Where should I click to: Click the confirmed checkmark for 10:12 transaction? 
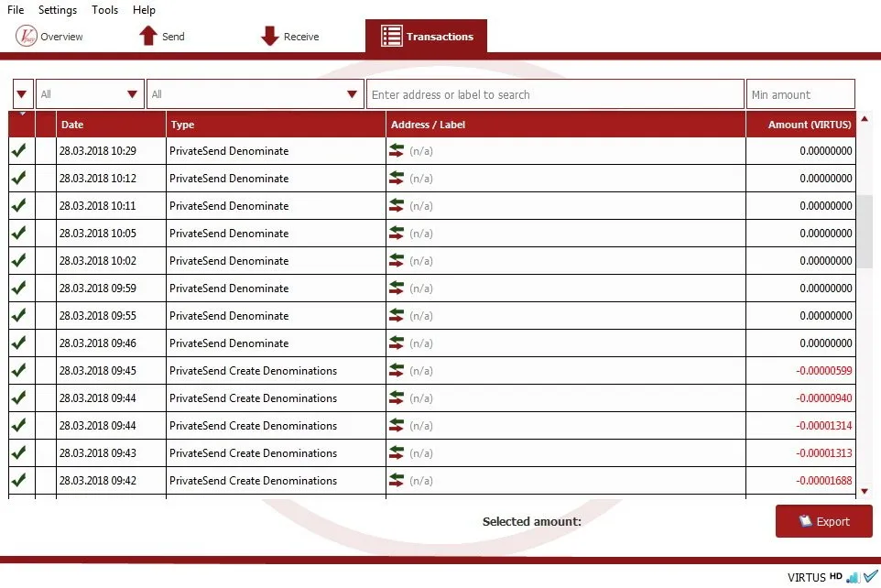coord(19,179)
